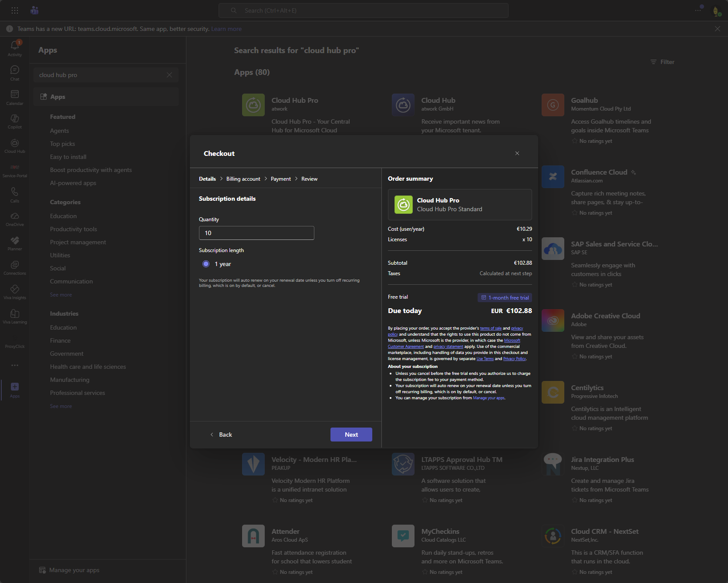Open Settings and more ellipsis in title bar
This screenshot has height=583, width=728.
point(698,10)
